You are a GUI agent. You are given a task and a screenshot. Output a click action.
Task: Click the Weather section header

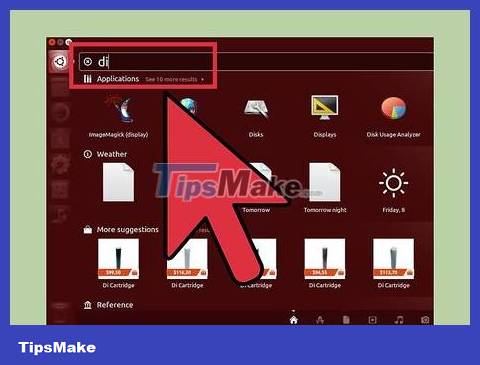pos(112,154)
